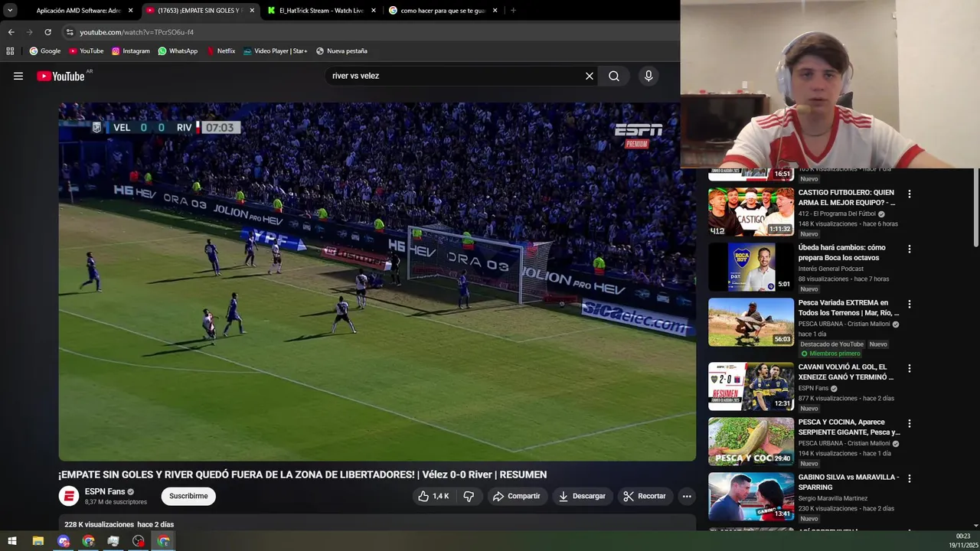Open the GABINO SILVA VS MARAVILLA thumbnail
The image size is (980, 551).
(751, 497)
